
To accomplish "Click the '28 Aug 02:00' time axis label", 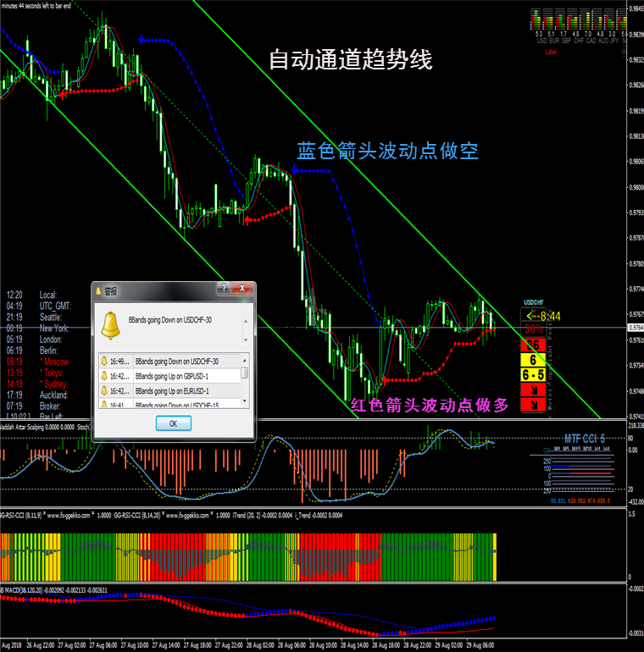I will point(260,645).
